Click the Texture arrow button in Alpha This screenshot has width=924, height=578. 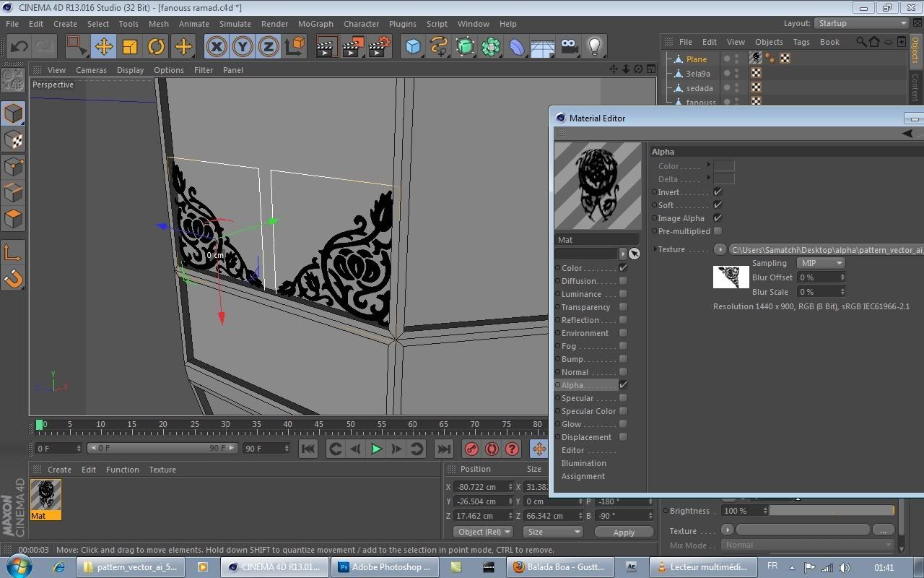tap(720, 249)
